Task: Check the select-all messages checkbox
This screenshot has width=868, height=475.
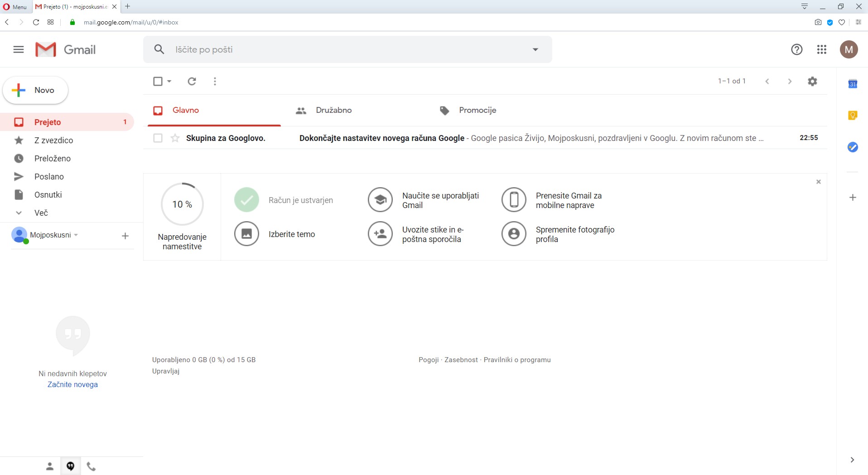Action: coord(158,81)
